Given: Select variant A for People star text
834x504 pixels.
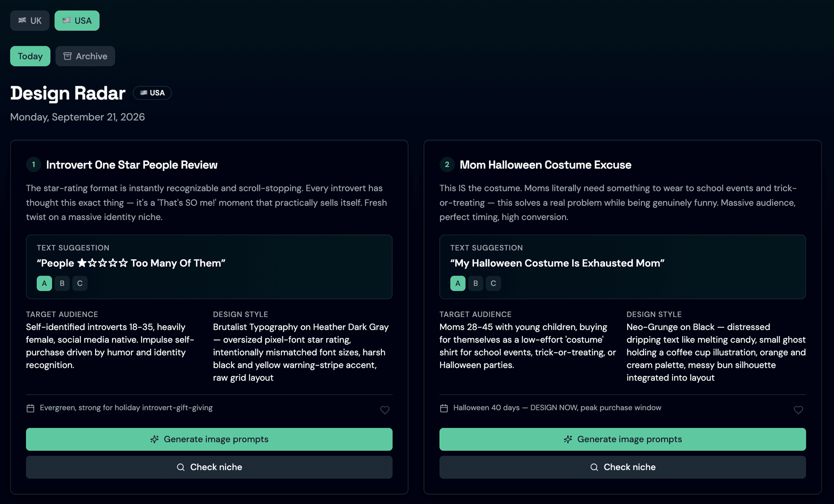Looking at the screenshot, I should [44, 283].
